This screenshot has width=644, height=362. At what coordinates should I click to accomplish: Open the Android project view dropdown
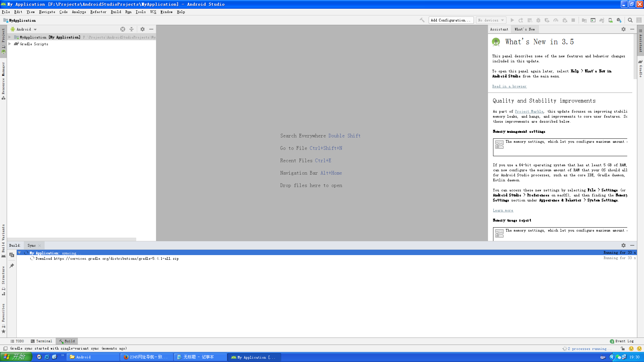[x=23, y=29]
